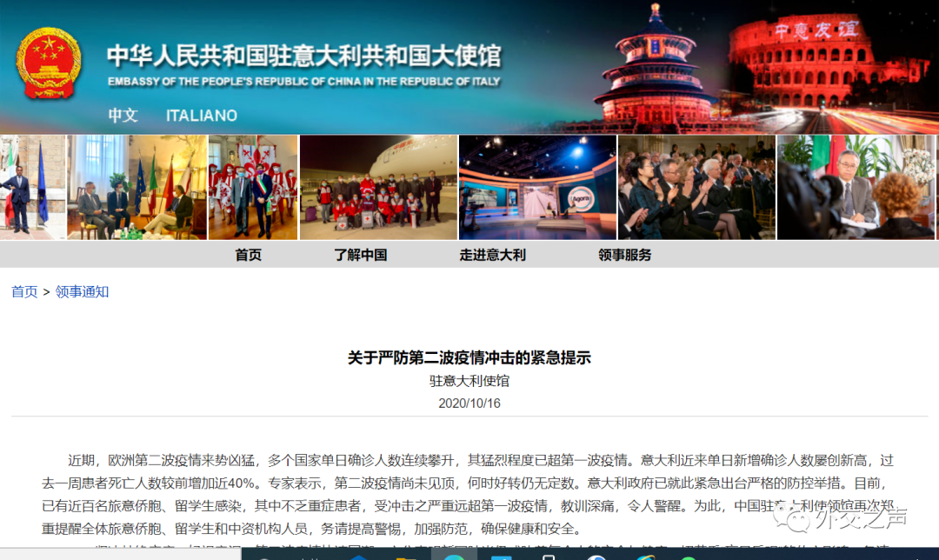Open the Agorà TV studio photo
The width and height of the screenshot is (939, 560).
(x=536, y=187)
